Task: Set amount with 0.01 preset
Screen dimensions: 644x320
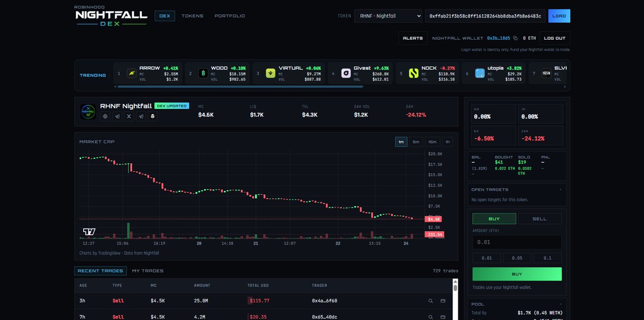Action: [487, 258]
